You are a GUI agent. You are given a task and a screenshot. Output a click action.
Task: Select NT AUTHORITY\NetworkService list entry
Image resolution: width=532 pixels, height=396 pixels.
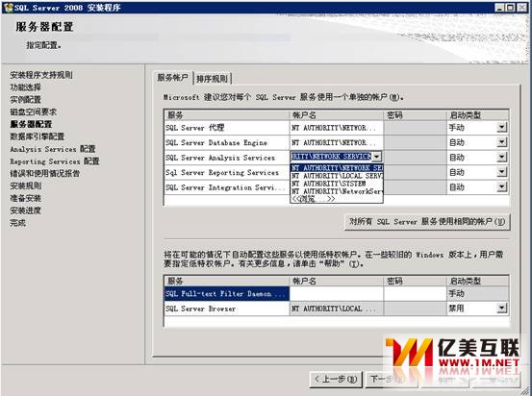(337, 191)
